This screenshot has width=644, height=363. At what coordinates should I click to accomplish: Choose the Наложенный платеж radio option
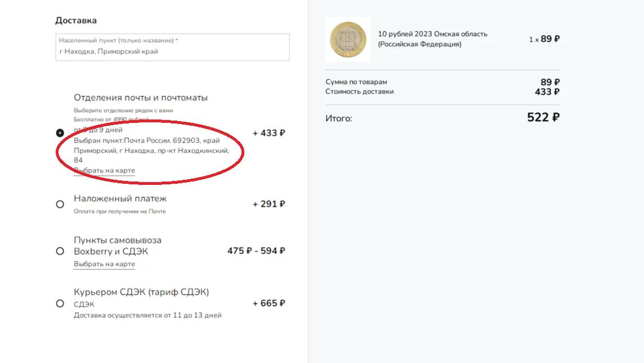click(x=60, y=204)
